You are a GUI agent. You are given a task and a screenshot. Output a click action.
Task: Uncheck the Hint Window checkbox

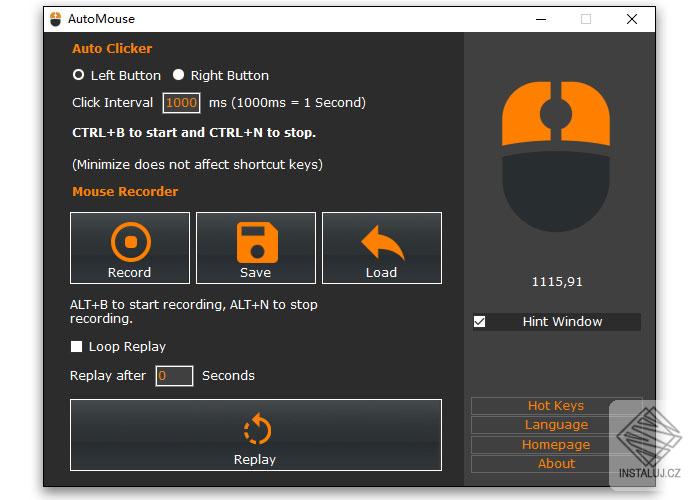click(x=479, y=321)
